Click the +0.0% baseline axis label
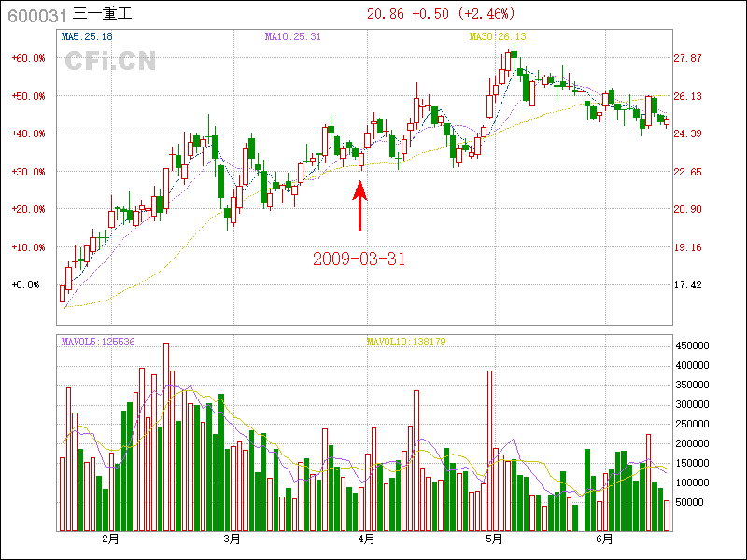This screenshot has height=560, width=747. (26, 285)
